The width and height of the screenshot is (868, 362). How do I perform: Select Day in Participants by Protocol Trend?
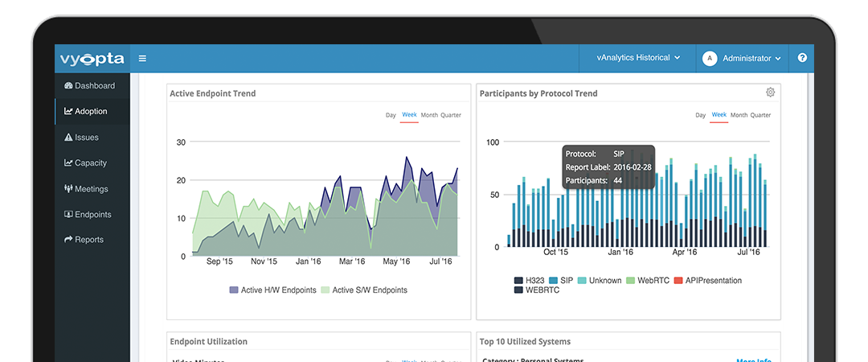700,115
